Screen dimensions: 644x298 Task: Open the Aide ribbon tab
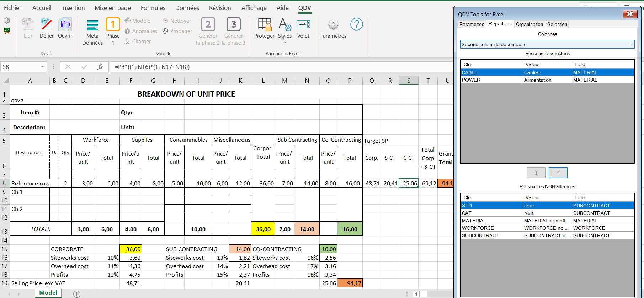click(x=283, y=8)
